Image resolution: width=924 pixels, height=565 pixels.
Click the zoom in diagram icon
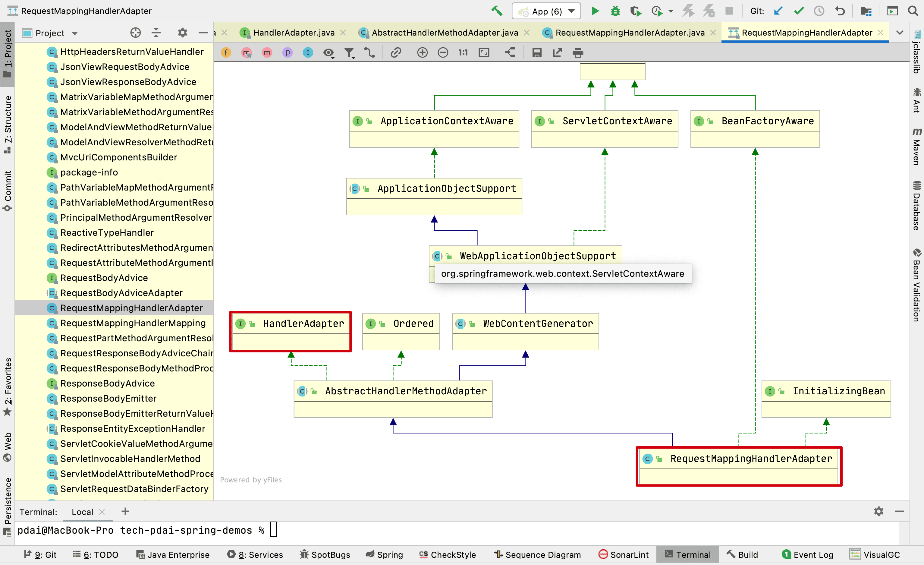(422, 53)
